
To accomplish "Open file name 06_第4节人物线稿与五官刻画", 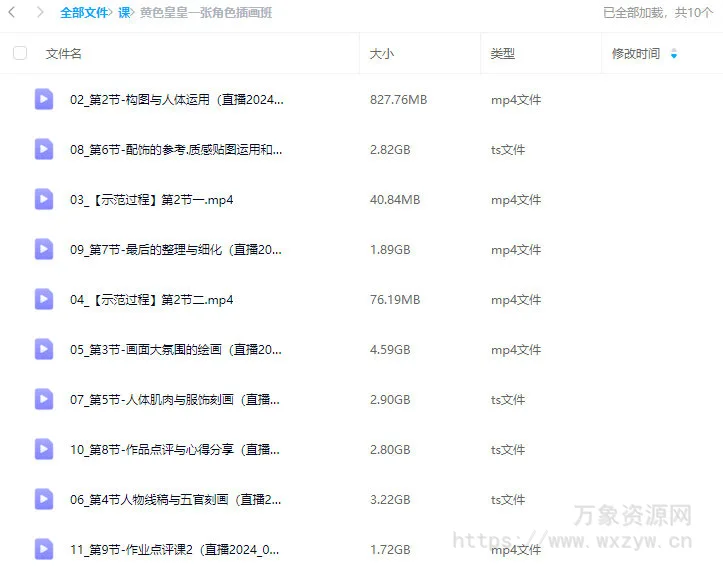I will (x=175, y=500).
